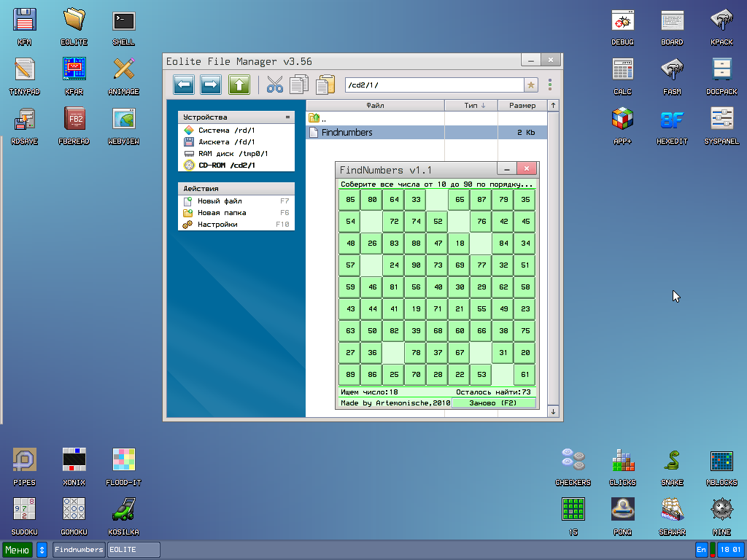This screenshot has width=747, height=560.
Task: Click number 18 tile in FindNumbers
Action: coord(459,244)
